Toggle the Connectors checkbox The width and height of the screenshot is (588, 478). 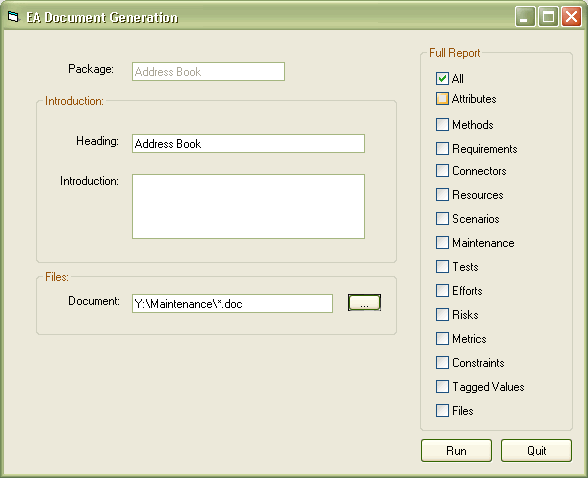tap(442, 171)
